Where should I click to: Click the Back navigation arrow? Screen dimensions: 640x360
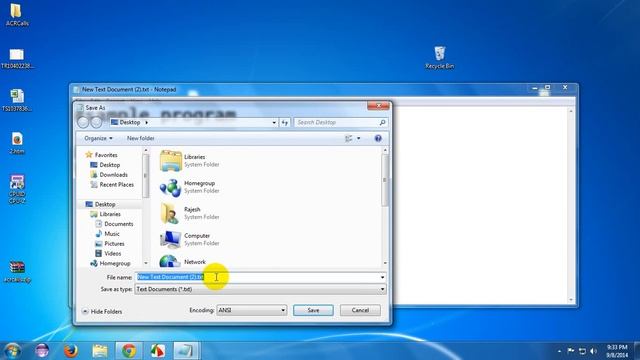pos(83,122)
